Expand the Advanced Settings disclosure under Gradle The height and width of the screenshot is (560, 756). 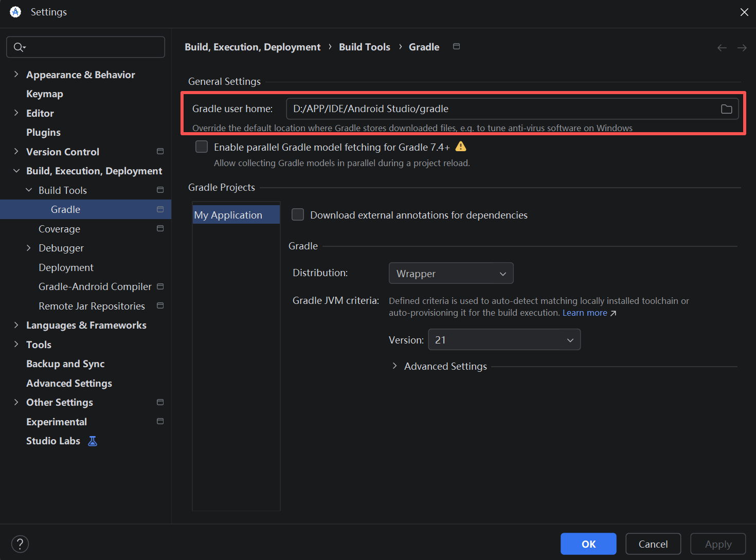[394, 366]
